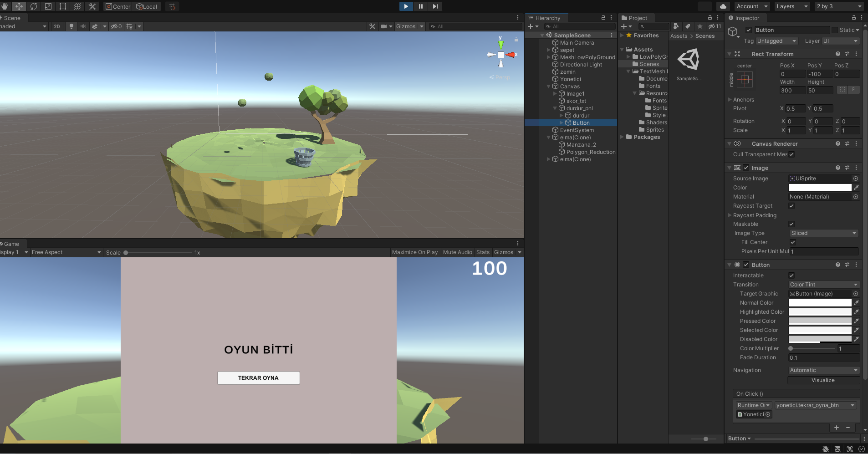Uncheck Raycast Target on the Image component

[791, 206]
